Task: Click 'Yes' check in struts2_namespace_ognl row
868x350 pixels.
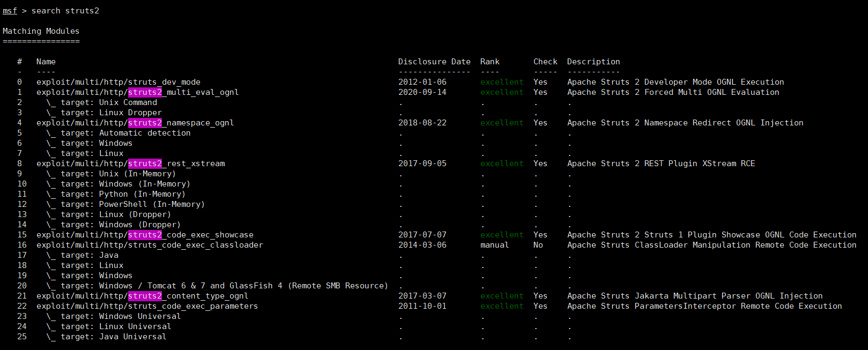Action: pos(540,123)
